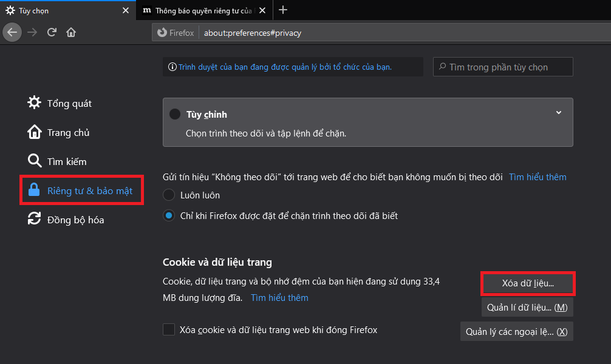Open Quản lý các ngoại lệ settings

(516, 331)
